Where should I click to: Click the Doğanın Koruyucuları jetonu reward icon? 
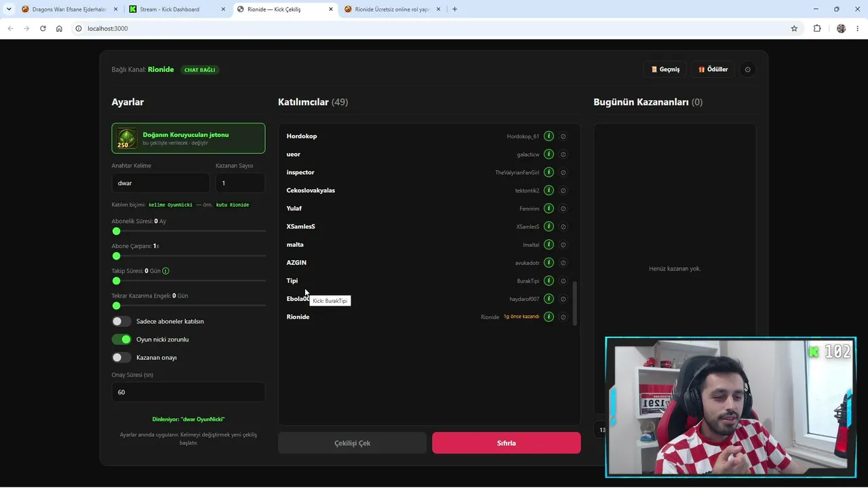point(127,138)
